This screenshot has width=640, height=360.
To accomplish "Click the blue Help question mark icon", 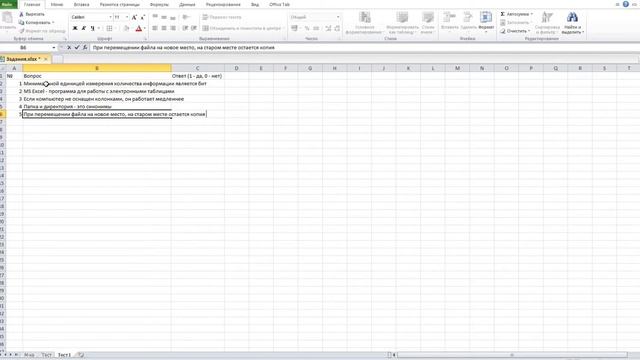I will point(626,4).
